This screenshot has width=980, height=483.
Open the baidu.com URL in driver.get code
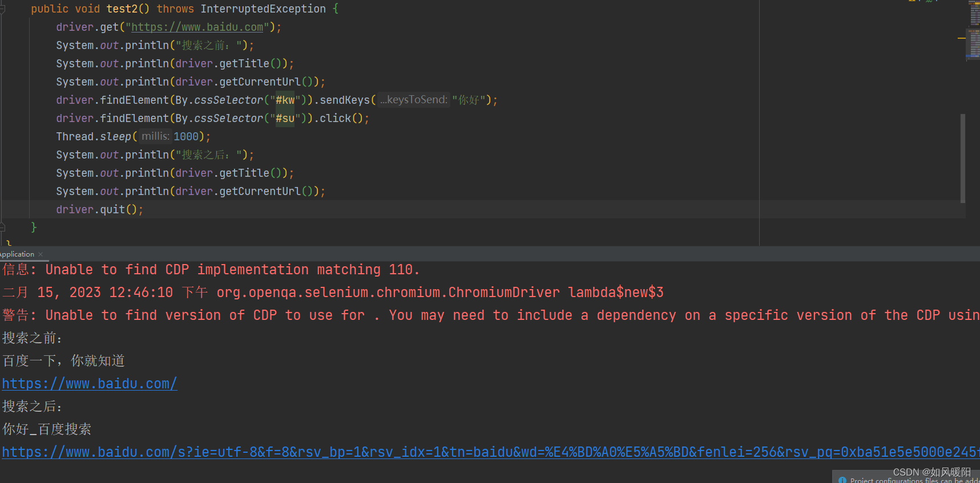point(197,27)
